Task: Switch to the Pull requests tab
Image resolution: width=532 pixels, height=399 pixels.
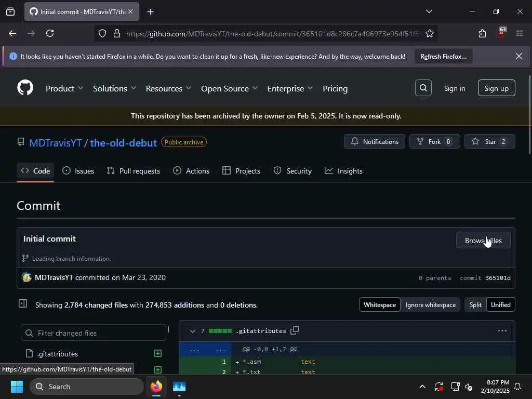Action: coord(133,171)
